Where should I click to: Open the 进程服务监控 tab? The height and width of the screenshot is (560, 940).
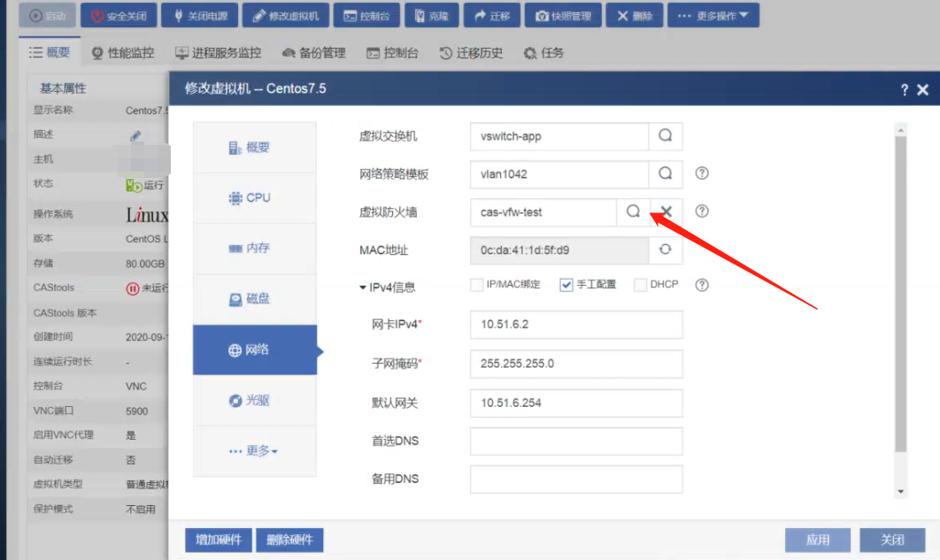pos(219,53)
